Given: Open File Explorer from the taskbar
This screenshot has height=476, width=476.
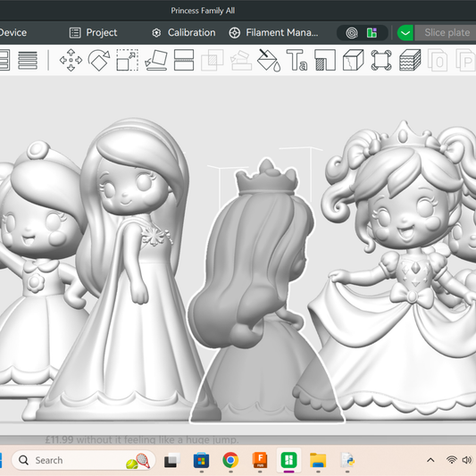Looking at the screenshot, I should click(318, 460).
